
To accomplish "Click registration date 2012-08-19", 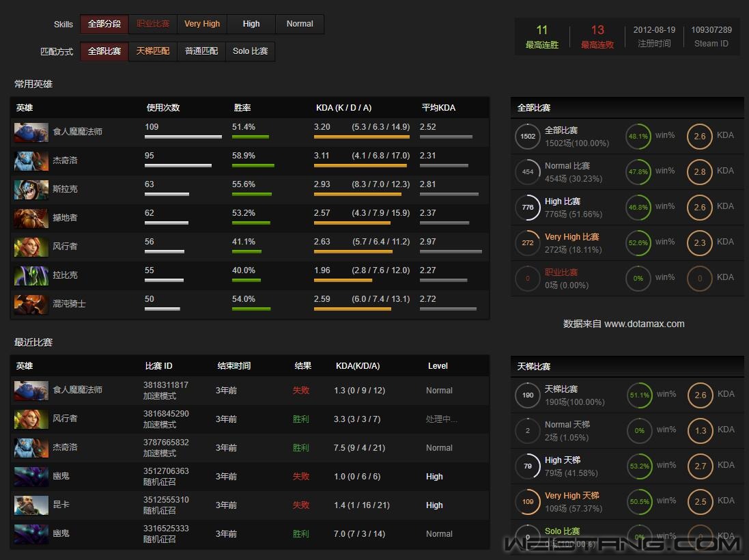I will [x=654, y=29].
